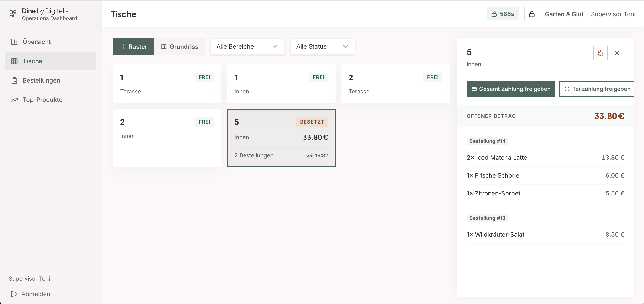Select table 2 Terasse card
This screenshot has height=304, width=644.
point(396,84)
